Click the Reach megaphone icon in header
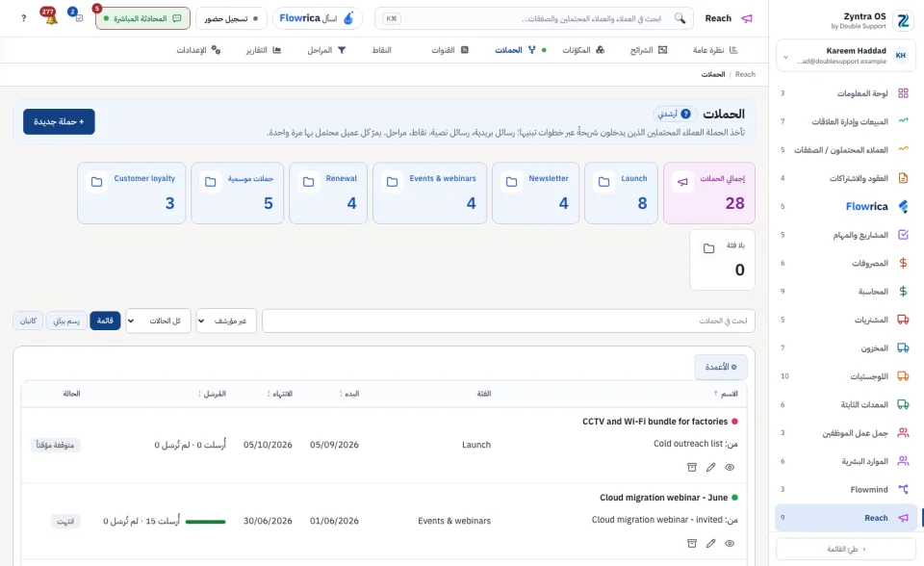 [x=747, y=18]
